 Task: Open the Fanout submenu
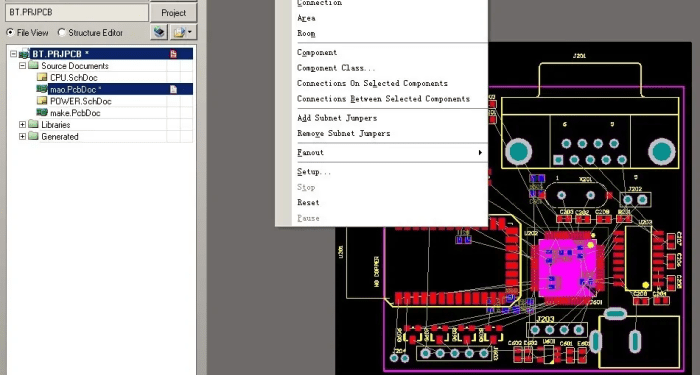(389, 153)
